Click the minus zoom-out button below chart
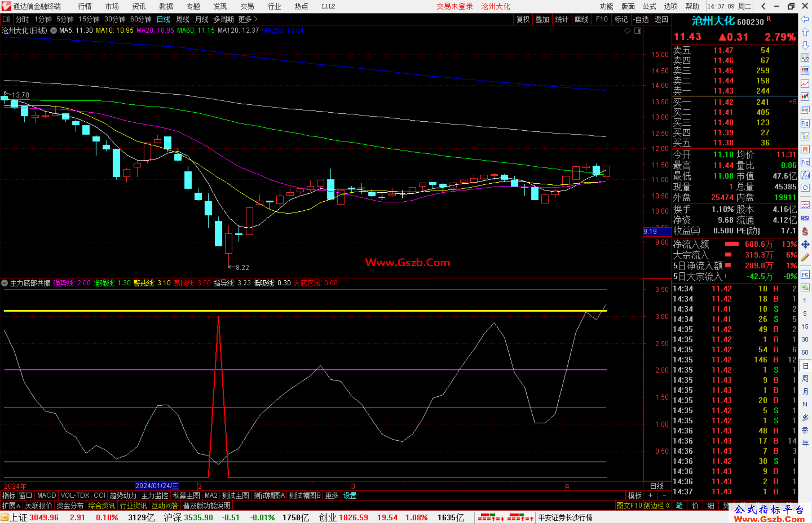Image resolution: width=812 pixels, height=524 pixels. (664, 495)
